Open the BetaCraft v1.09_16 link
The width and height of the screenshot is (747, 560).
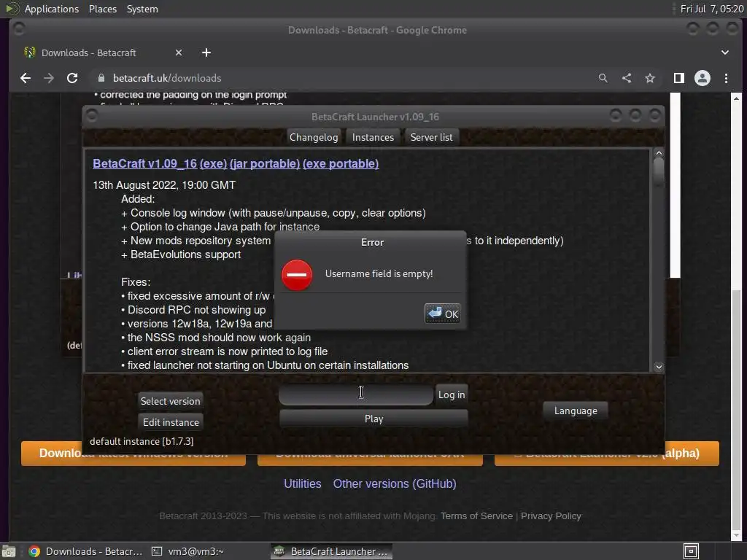(x=145, y=164)
